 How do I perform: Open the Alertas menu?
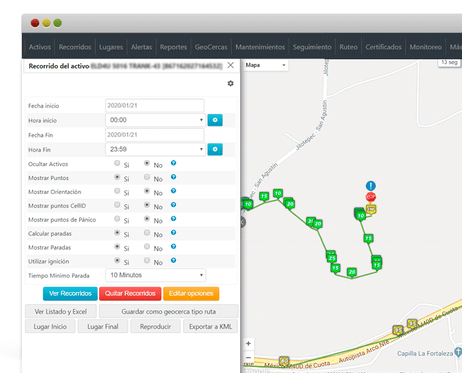pyautogui.click(x=141, y=47)
